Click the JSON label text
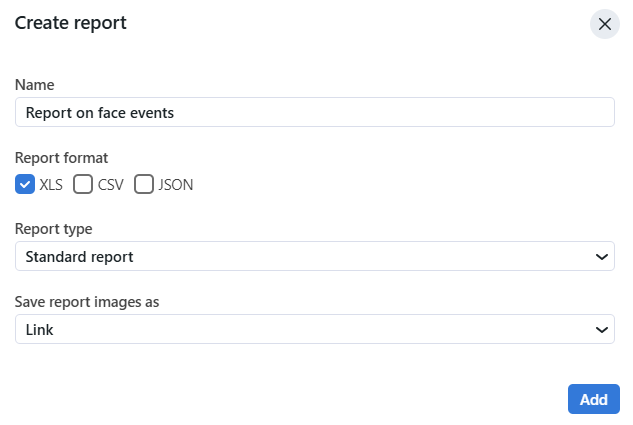Viewport: 633px width, 425px height. (x=176, y=184)
